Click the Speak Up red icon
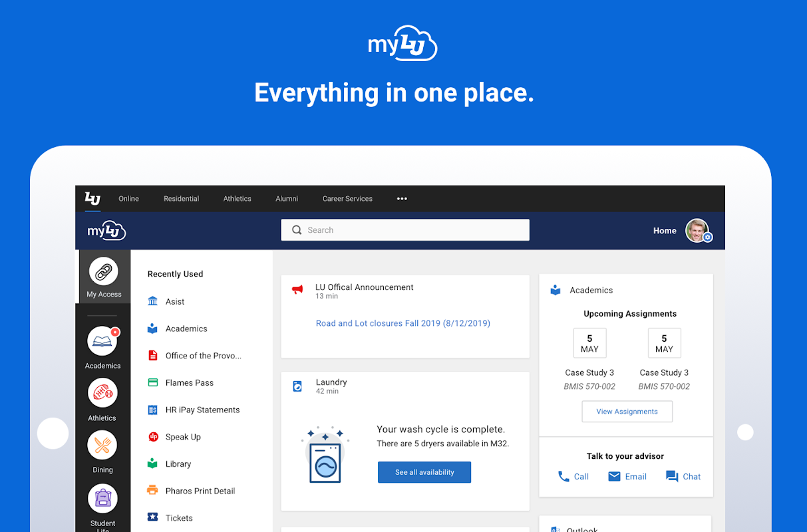Viewport: 807px width, 532px height. (153, 437)
